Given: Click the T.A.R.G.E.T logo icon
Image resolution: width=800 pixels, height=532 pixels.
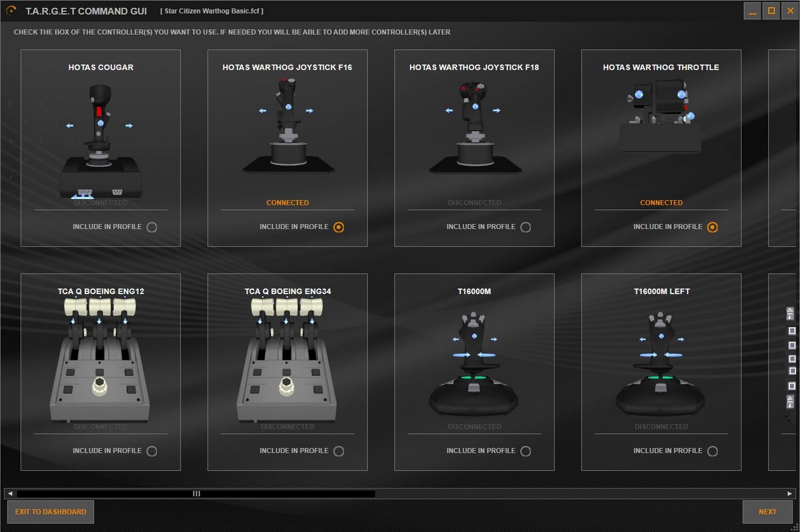Looking at the screenshot, I should pos(11,11).
